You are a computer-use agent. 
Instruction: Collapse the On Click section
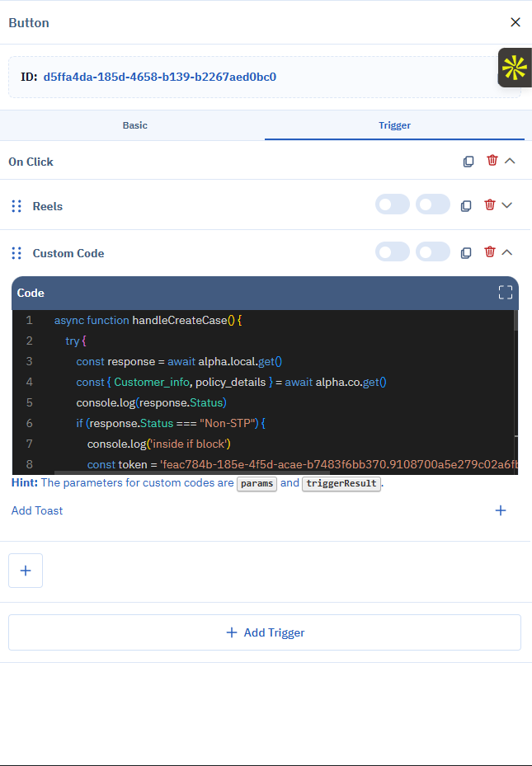point(511,161)
